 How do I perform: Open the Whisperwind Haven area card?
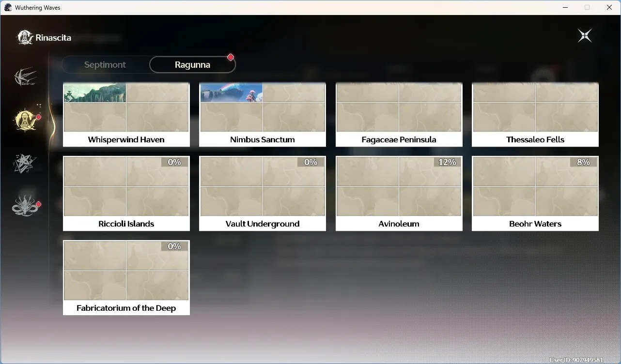pyautogui.click(x=126, y=115)
